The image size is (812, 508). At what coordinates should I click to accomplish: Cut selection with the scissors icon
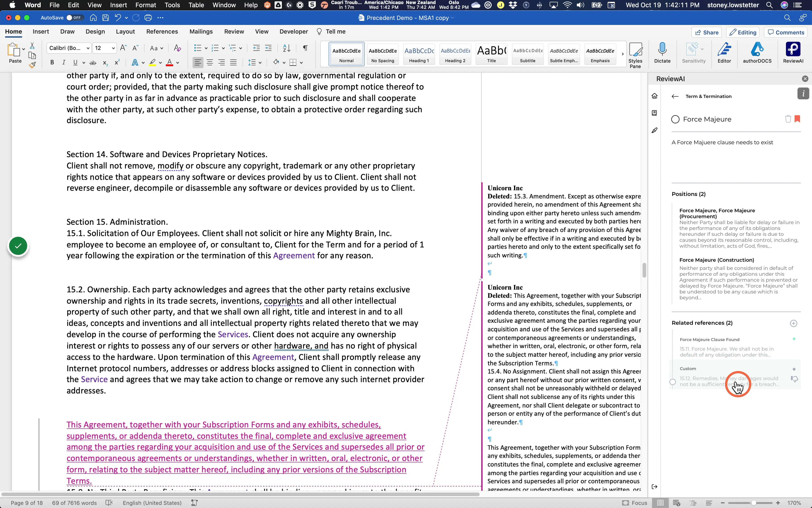[32, 45]
